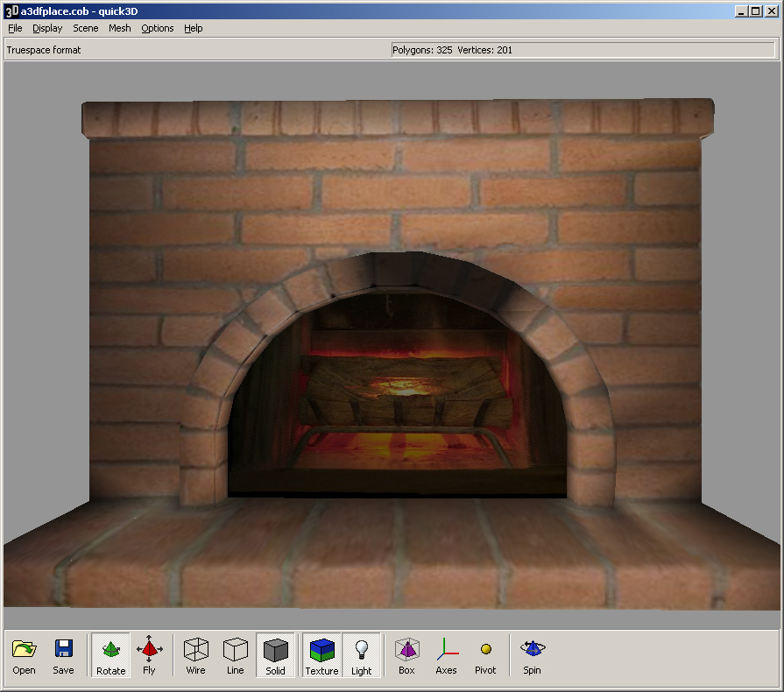784x692 pixels.
Task: Show the Pivot point
Action: (485, 655)
